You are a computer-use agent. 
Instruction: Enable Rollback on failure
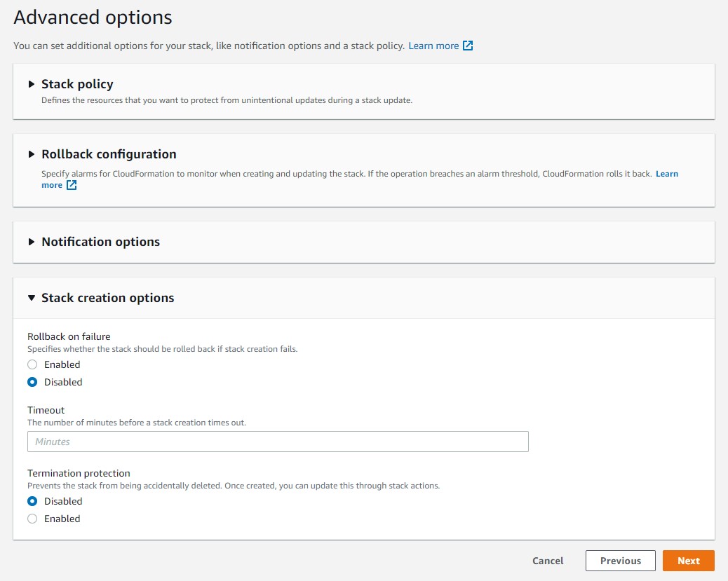[32, 364]
